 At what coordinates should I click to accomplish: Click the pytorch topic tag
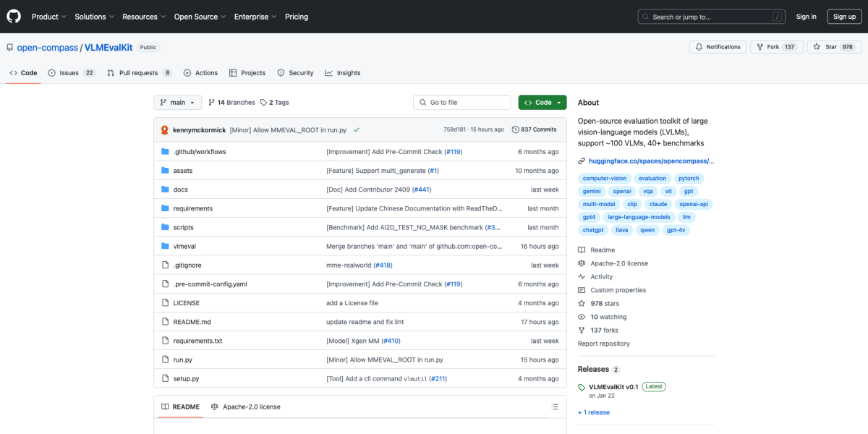pos(688,179)
